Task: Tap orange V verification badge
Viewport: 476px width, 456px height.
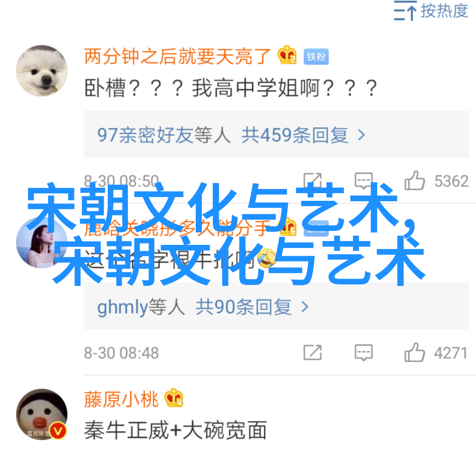Action: coord(58,431)
